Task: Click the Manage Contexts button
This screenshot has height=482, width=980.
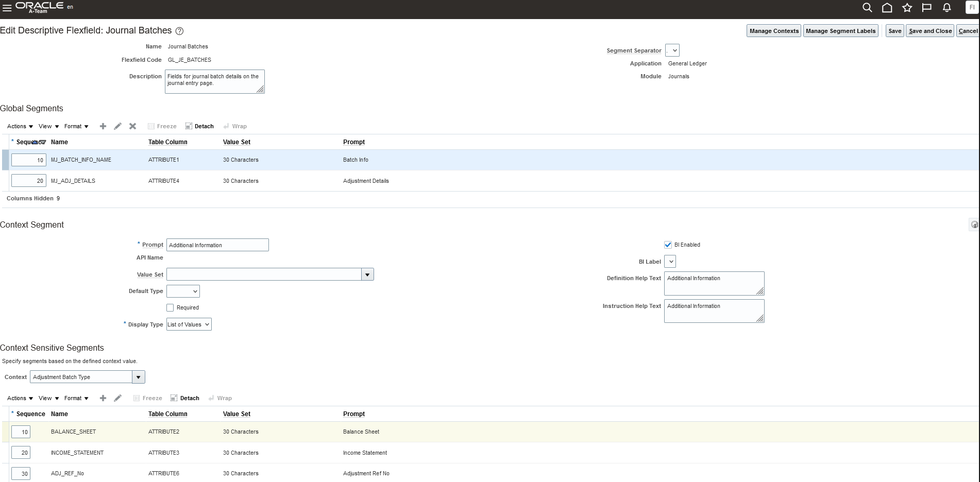Action: tap(773, 31)
